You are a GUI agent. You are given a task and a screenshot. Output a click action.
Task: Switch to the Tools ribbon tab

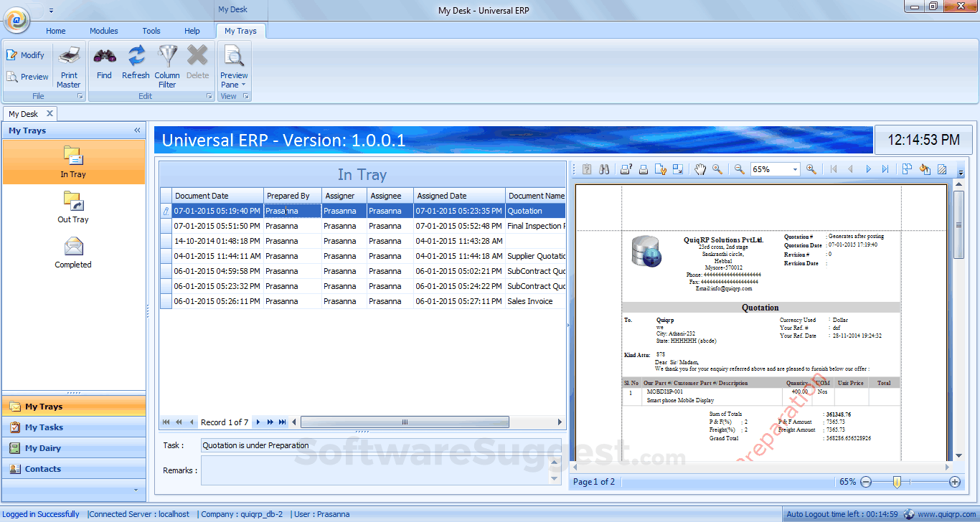pyautogui.click(x=151, y=31)
